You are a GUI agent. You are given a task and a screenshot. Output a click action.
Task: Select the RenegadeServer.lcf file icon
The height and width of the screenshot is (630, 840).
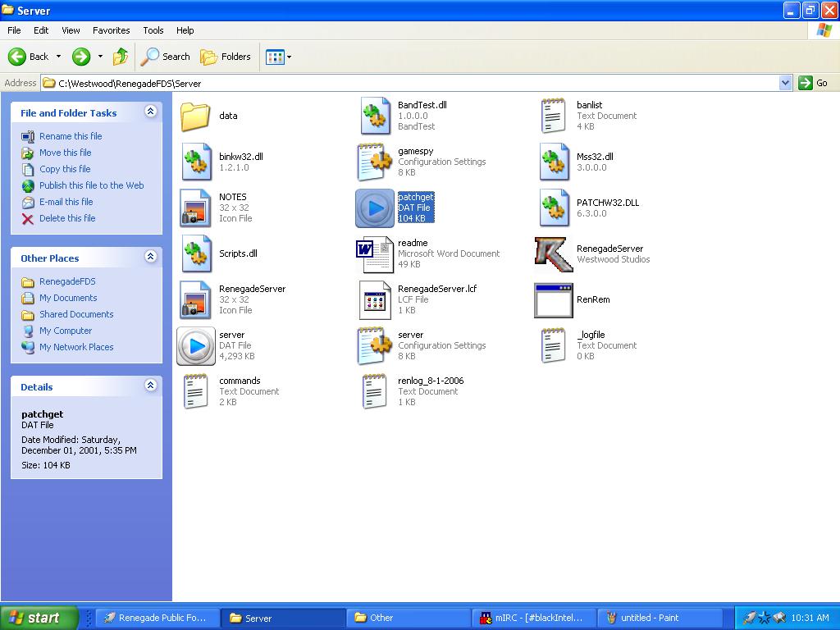pos(375,300)
